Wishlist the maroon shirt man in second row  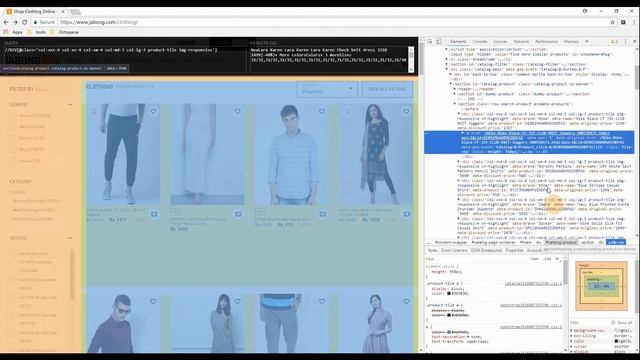tap(153, 301)
